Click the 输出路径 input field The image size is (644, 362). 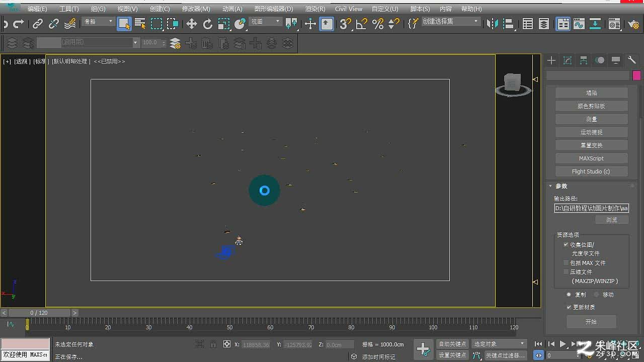pyautogui.click(x=592, y=208)
